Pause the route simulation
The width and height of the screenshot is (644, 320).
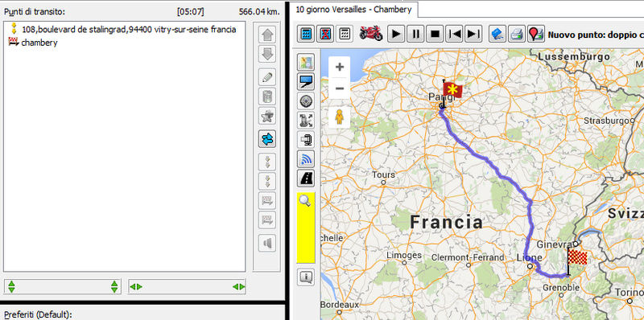click(x=415, y=34)
